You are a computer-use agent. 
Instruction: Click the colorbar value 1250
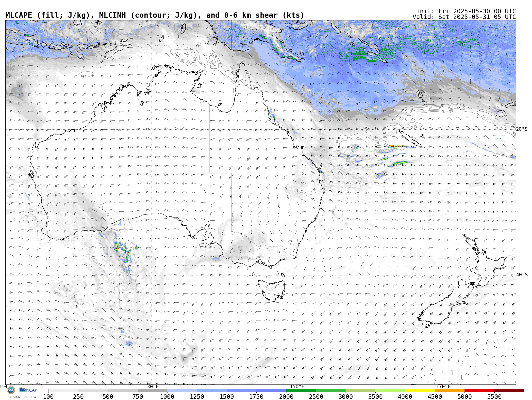click(197, 397)
